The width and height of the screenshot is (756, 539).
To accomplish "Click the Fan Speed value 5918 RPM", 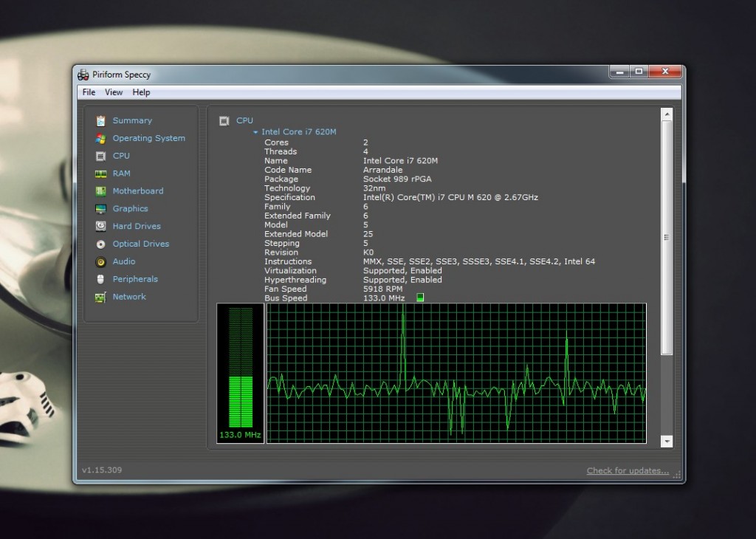I will pyautogui.click(x=383, y=289).
